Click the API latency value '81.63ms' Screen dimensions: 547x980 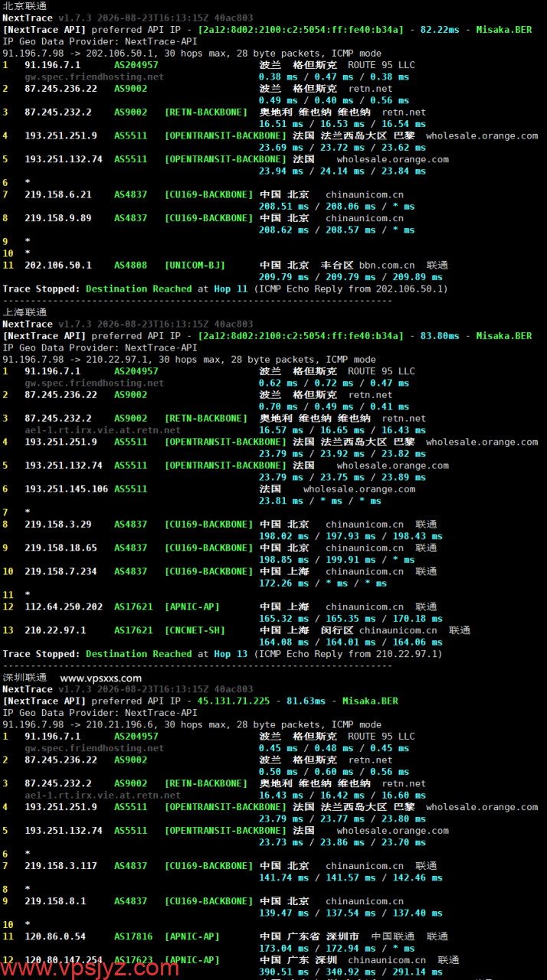coord(305,701)
